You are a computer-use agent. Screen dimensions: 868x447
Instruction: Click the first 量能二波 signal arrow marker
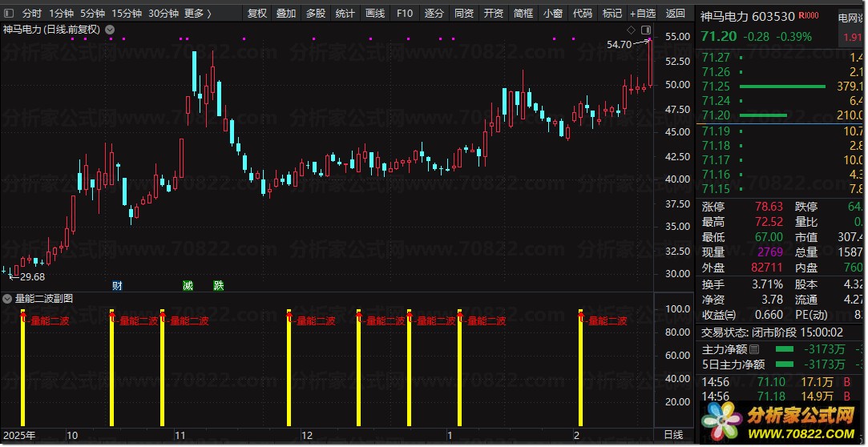pyautogui.click(x=23, y=316)
